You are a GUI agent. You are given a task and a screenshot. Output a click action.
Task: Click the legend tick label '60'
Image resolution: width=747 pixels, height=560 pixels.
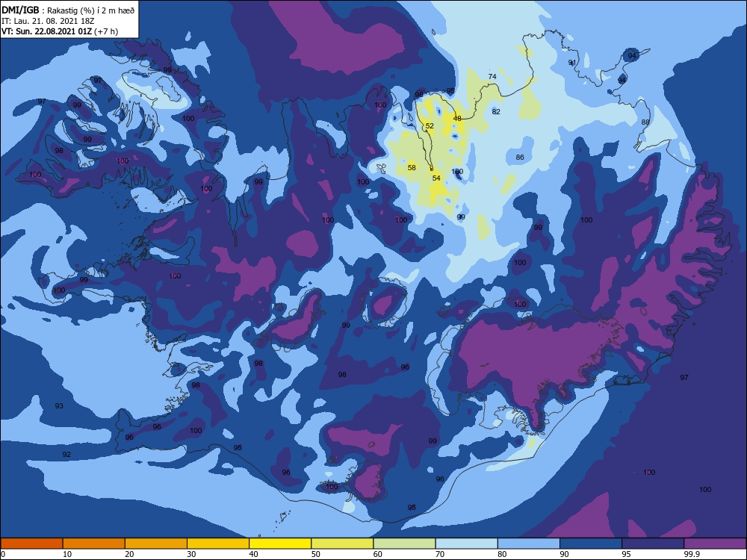pos(378,554)
